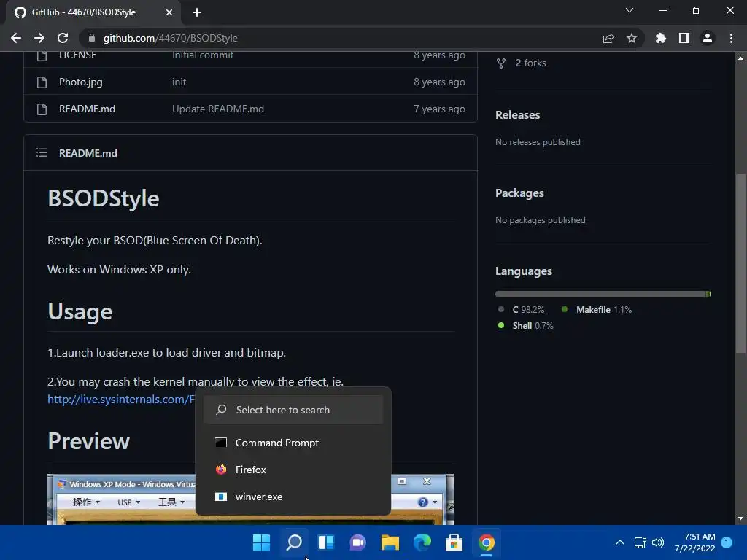747x560 pixels.
Task: Click the page's vertical scrollbar thumb
Action: click(740, 263)
